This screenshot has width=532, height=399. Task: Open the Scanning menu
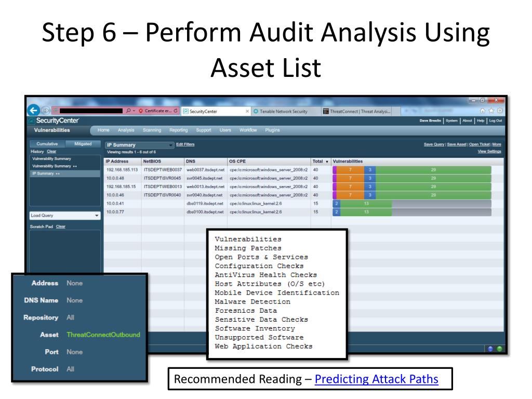pyautogui.click(x=152, y=130)
